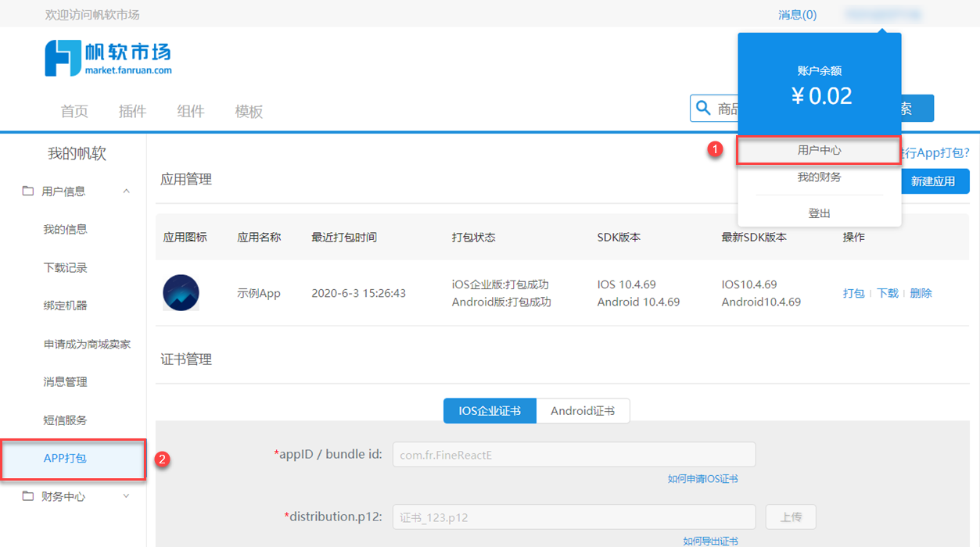Open the 模板 navigation tab
Screen dimensions: 980x547
(249, 111)
